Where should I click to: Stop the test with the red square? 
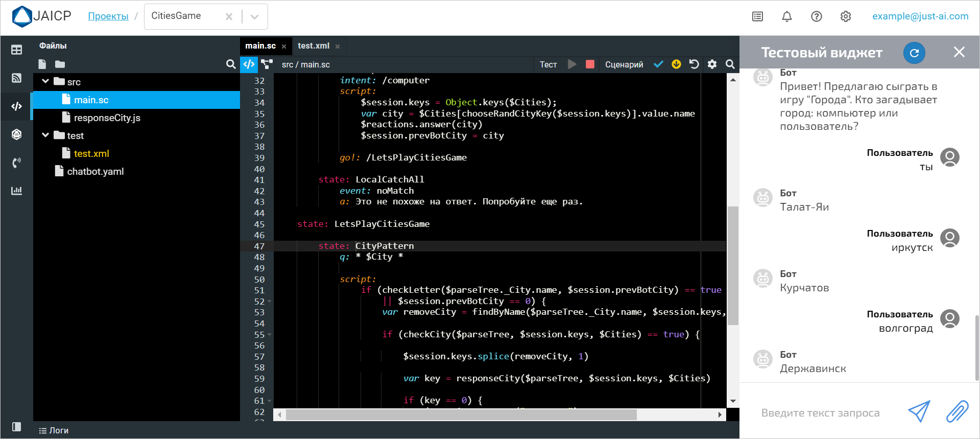click(x=590, y=64)
